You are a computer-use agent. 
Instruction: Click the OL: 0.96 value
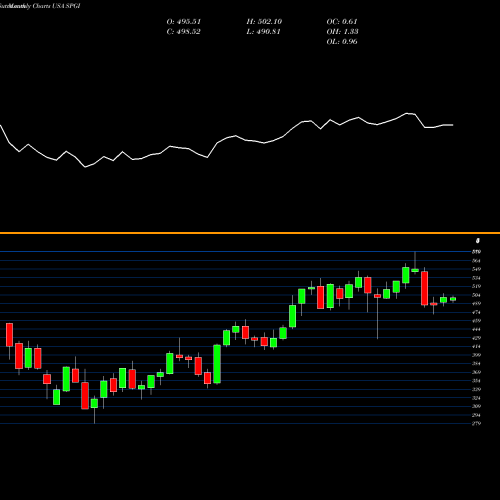click(342, 42)
